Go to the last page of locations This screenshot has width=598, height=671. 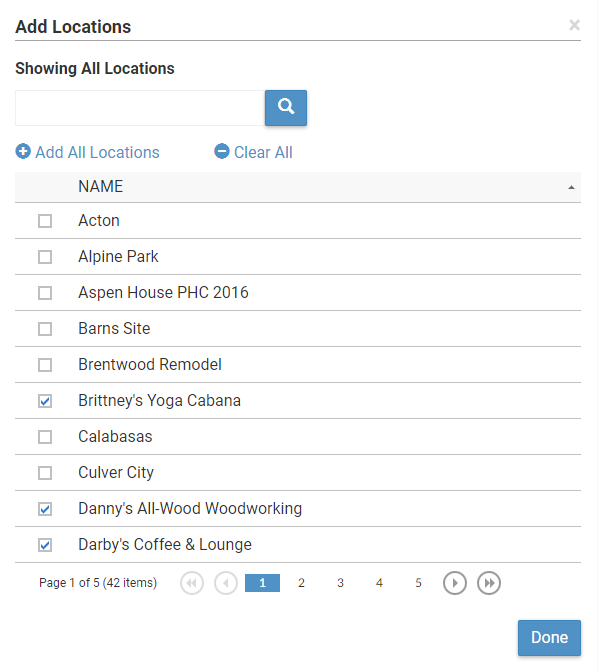pyautogui.click(x=489, y=583)
